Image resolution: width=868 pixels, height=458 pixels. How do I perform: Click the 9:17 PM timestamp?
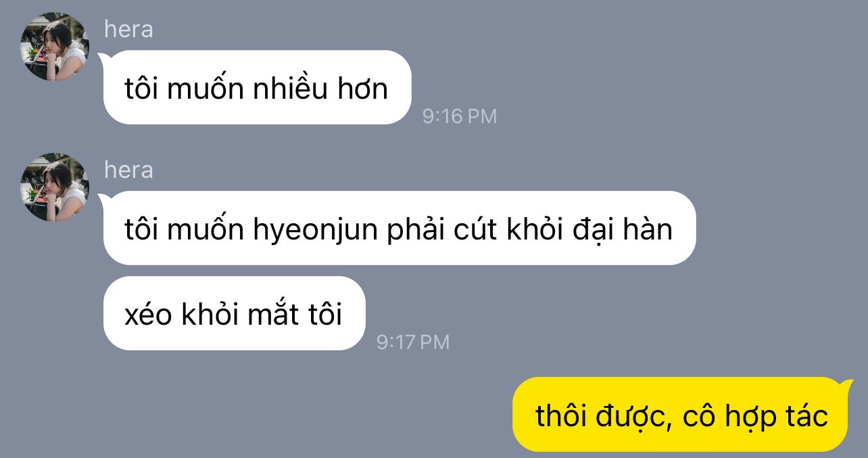click(x=413, y=342)
